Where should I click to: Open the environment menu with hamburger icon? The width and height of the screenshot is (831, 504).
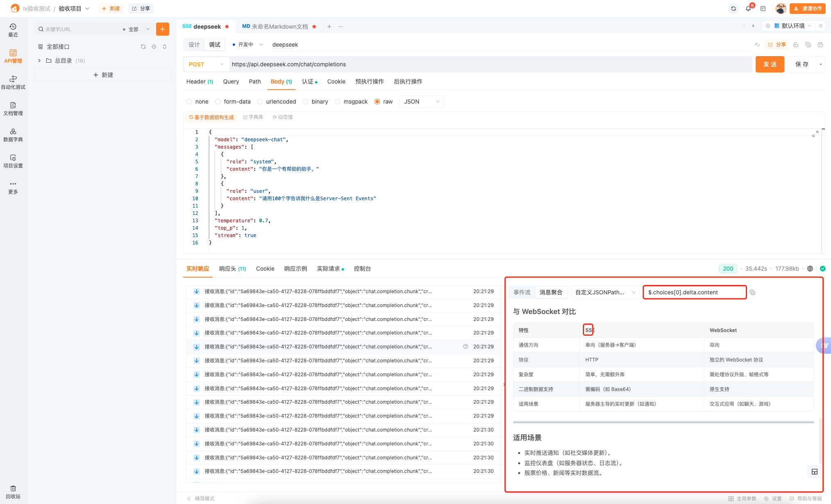coord(821,26)
